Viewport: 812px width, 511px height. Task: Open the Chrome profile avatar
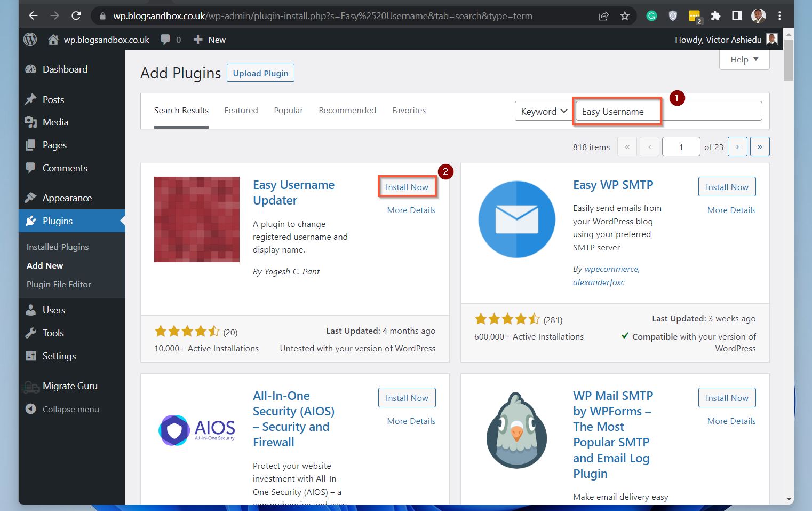coord(758,16)
